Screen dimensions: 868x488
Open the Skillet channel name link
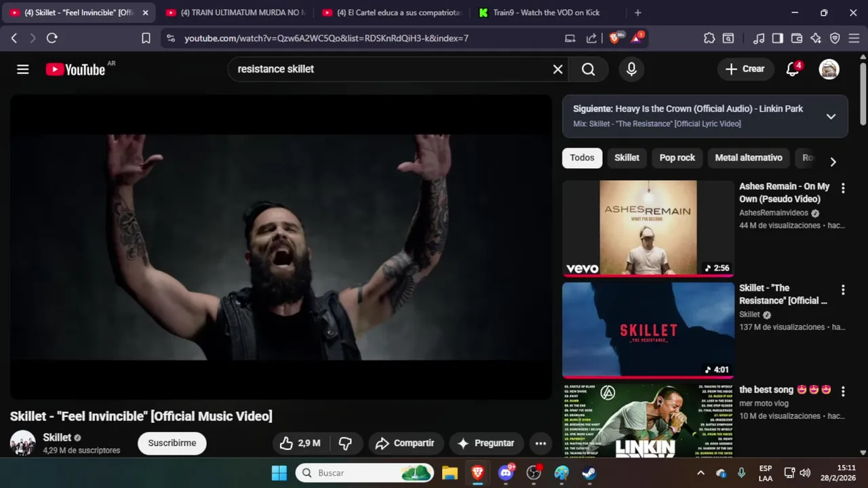[x=57, y=437]
